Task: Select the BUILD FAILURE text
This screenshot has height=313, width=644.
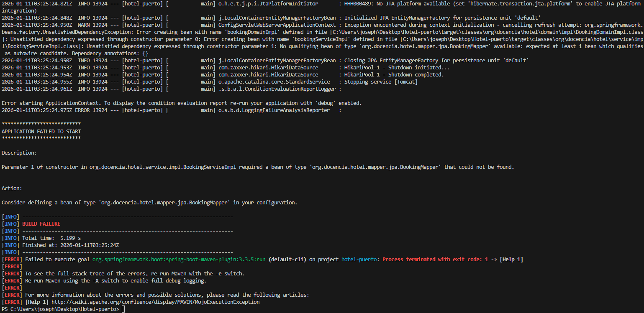Action: coord(41,224)
